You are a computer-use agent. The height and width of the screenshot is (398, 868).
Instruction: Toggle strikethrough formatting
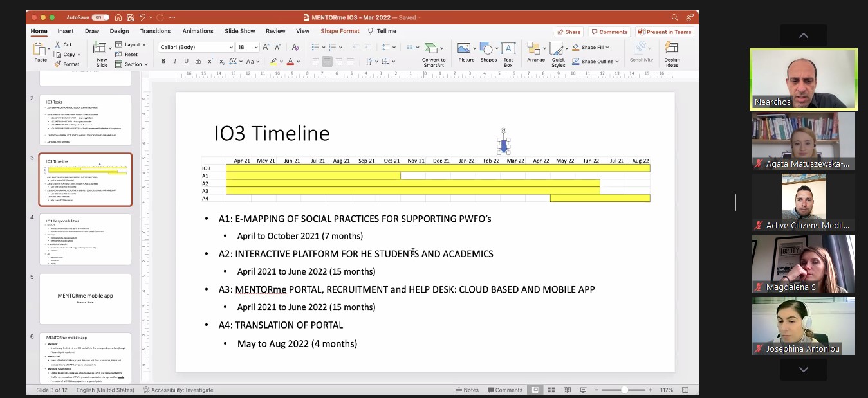pyautogui.click(x=198, y=62)
